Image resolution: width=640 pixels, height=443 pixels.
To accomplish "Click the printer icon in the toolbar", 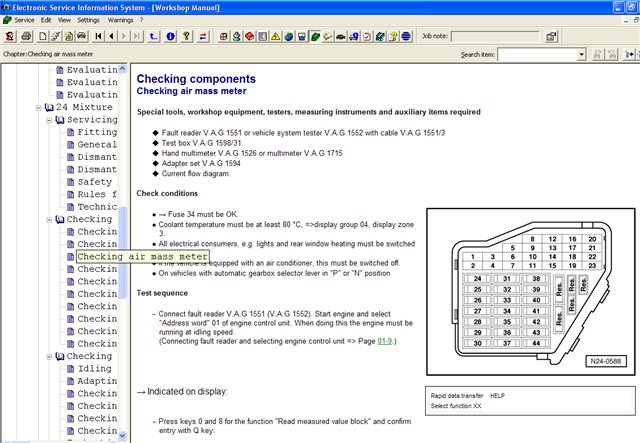I will (x=27, y=36).
